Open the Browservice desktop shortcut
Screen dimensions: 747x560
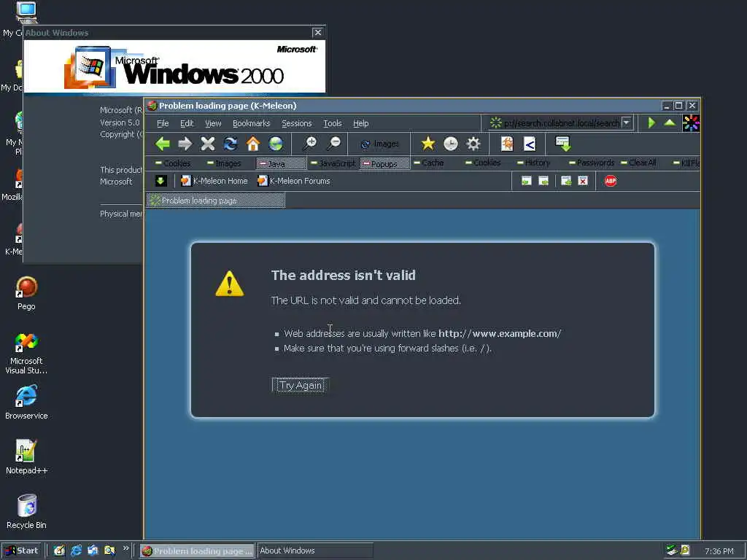pos(26,402)
